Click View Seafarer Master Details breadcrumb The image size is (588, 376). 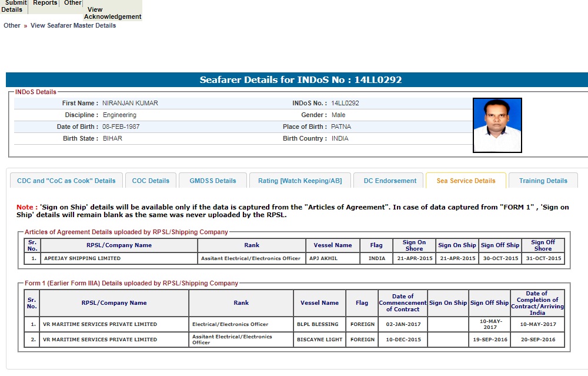73,25
